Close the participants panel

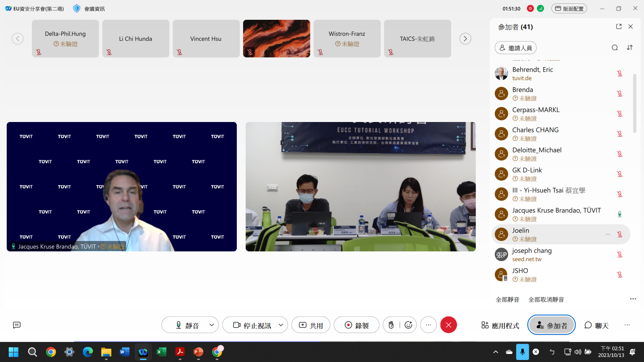631,26
